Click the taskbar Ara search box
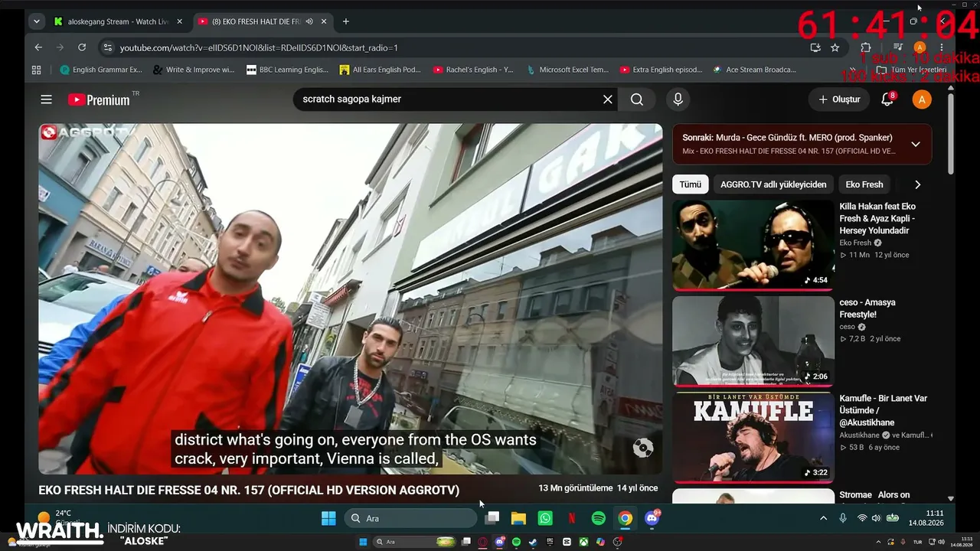Image resolution: width=980 pixels, height=551 pixels. (x=410, y=519)
